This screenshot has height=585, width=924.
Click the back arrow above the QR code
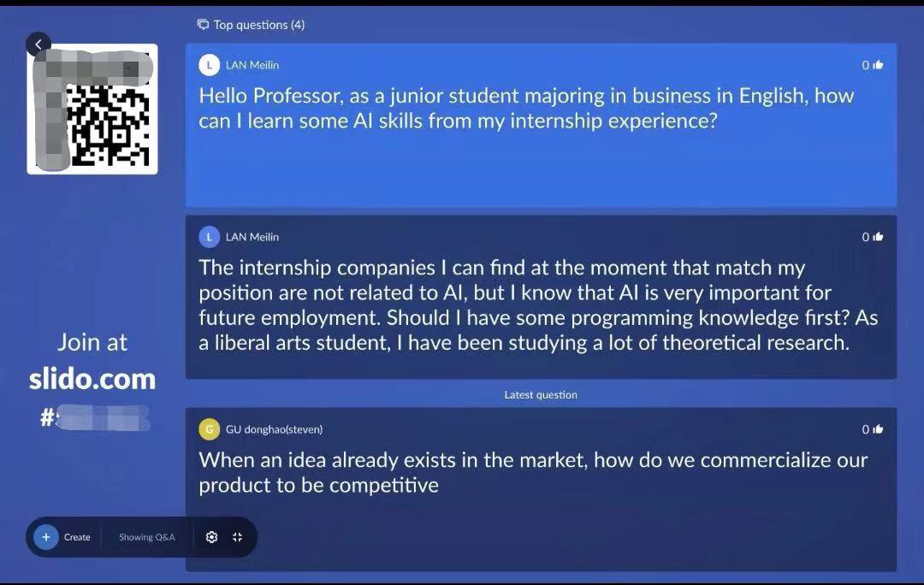(x=38, y=44)
